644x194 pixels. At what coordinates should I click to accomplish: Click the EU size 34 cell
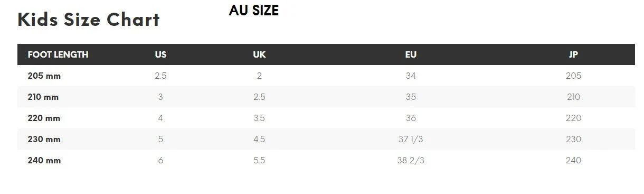[x=411, y=76]
